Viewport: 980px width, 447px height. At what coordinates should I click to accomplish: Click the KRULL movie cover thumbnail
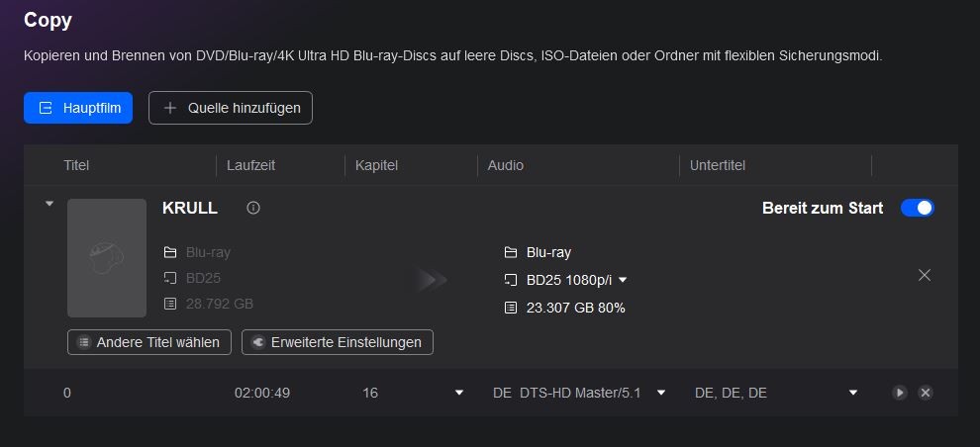pos(107,258)
